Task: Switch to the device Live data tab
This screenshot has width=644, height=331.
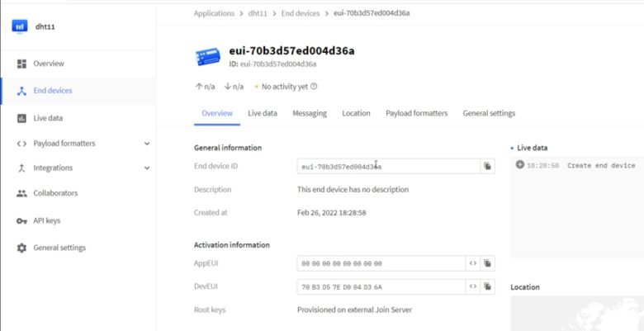Action: (263, 113)
